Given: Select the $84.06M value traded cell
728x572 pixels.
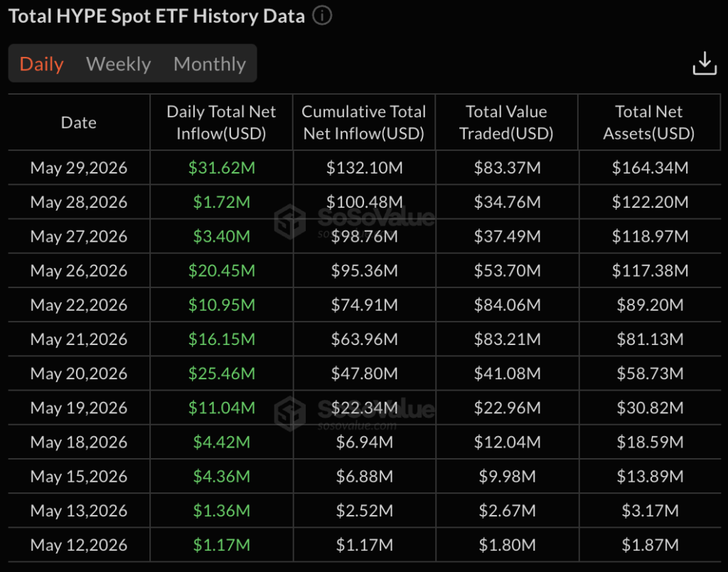Looking at the screenshot, I should [507, 305].
